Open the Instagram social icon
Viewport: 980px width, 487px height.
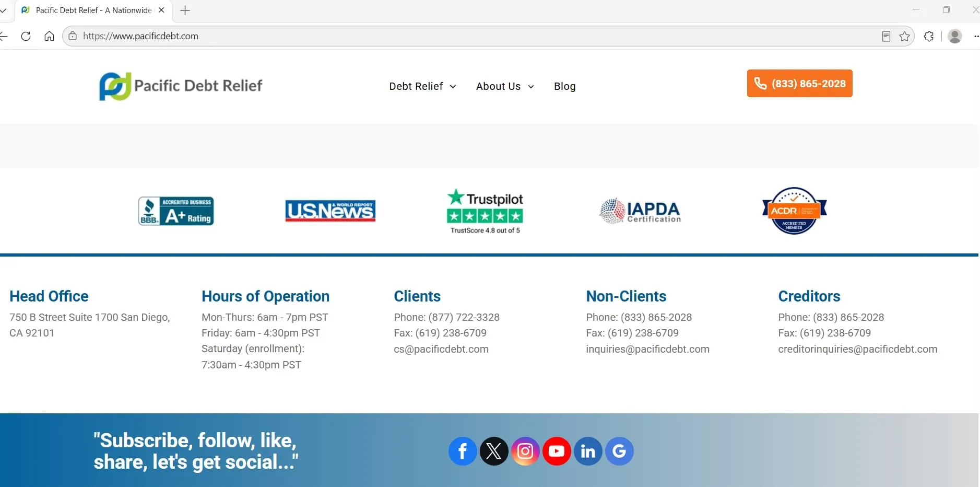pyautogui.click(x=525, y=451)
